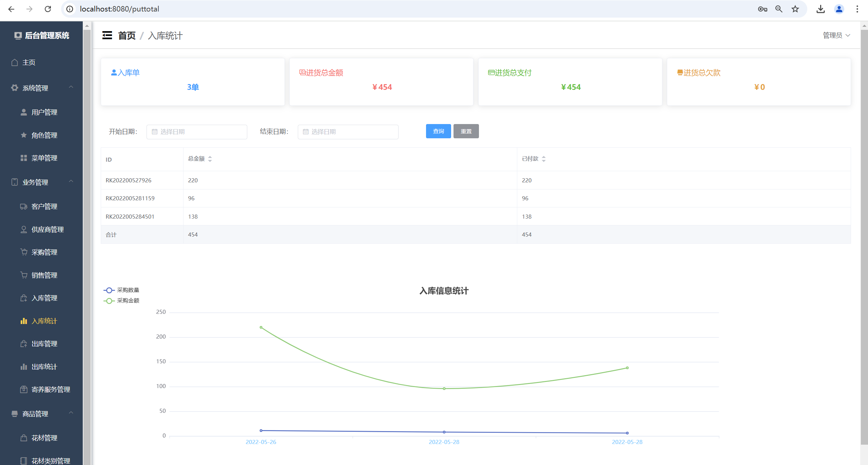Click the browser reload page icon
868x465 pixels.
48,9
